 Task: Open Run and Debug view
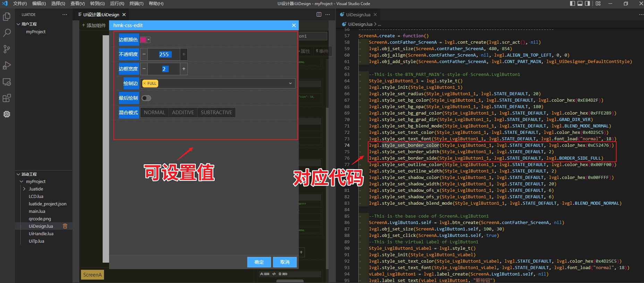tap(7, 65)
